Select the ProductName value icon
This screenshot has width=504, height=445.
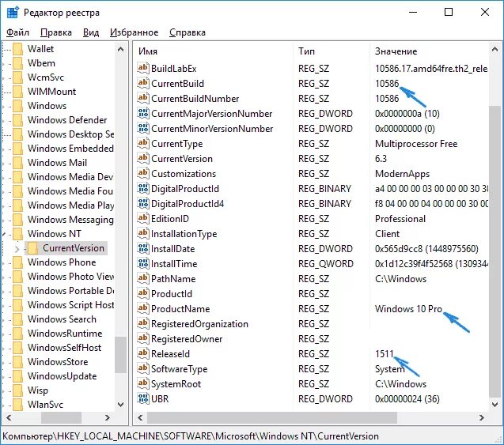[142, 308]
